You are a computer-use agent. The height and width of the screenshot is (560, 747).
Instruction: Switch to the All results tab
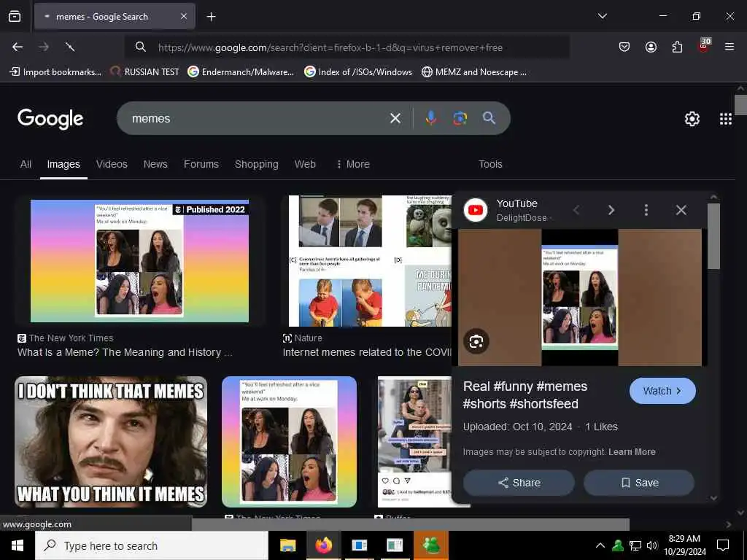[x=26, y=164]
